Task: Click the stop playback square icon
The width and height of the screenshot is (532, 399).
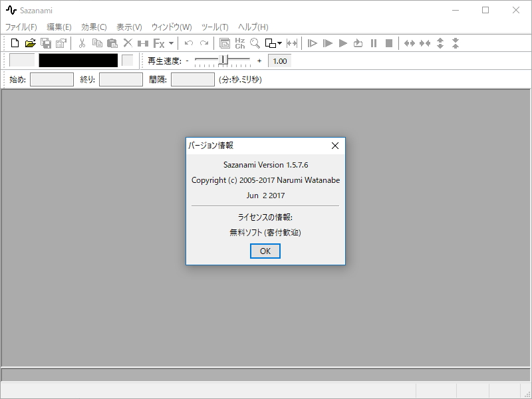Action: pyautogui.click(x=389, y=43)
